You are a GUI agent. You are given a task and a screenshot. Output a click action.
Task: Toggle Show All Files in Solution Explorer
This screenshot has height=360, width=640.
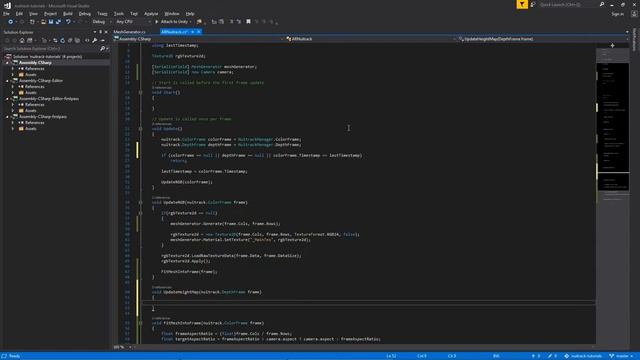77,40
